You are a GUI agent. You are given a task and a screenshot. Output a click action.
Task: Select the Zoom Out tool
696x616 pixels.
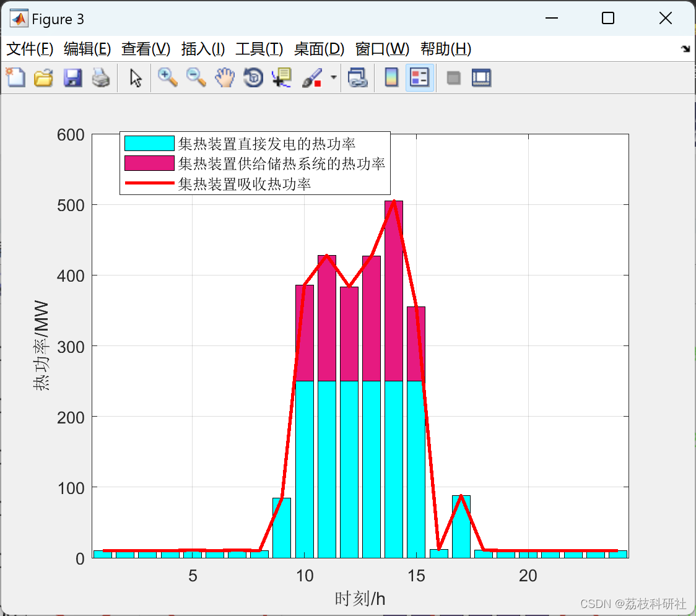click(196, 77)
